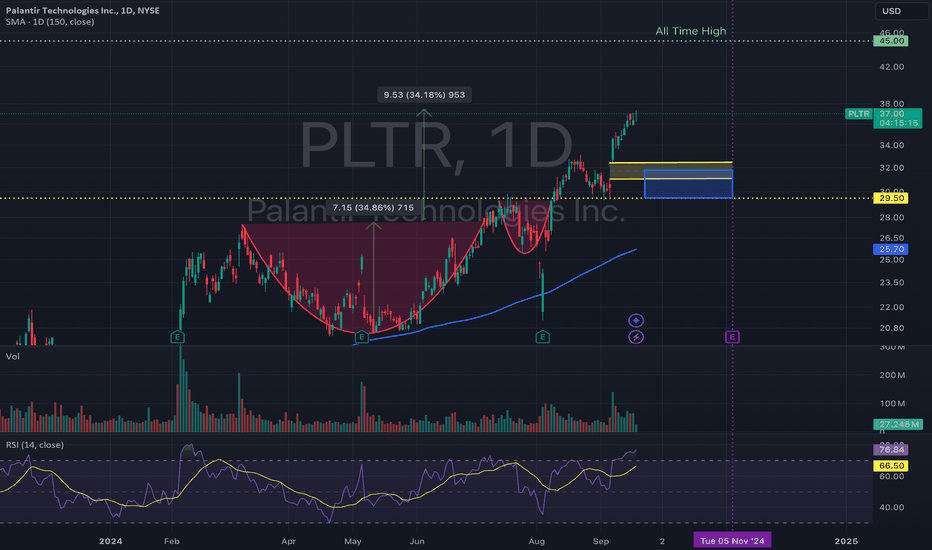Image resolution: width=932 pixels, height=550 pixels.
Task: Select the Vol indicator legend
Action: [12, 356]
